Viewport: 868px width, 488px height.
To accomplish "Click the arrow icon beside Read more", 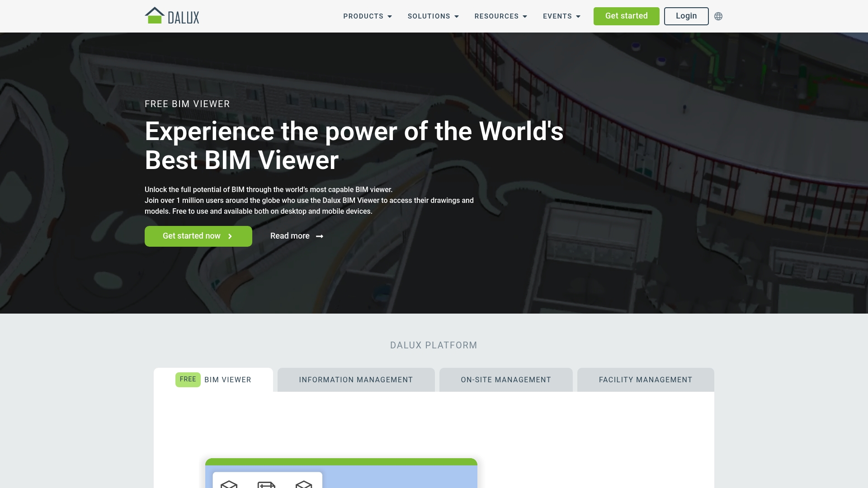I will click(320, 236).
